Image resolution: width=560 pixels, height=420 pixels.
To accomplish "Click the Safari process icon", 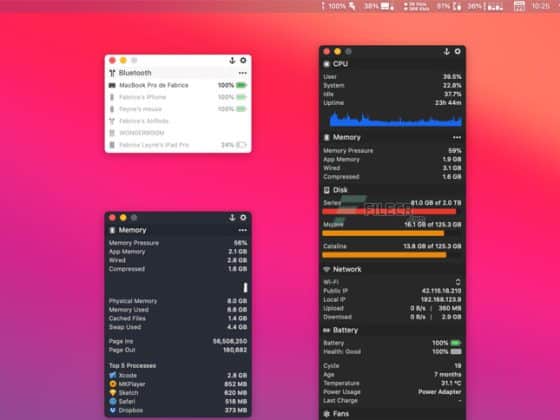I will click(x=113, y=401).
